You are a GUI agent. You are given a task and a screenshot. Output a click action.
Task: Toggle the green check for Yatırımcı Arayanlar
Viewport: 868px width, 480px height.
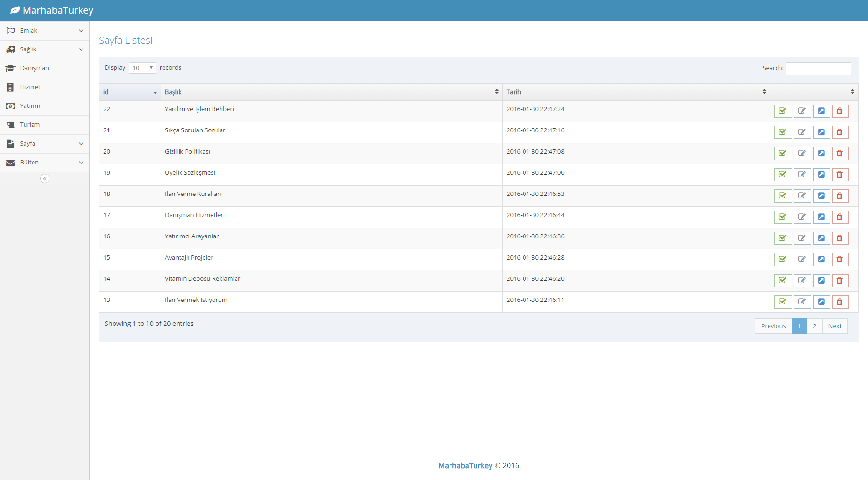(783, 238)
